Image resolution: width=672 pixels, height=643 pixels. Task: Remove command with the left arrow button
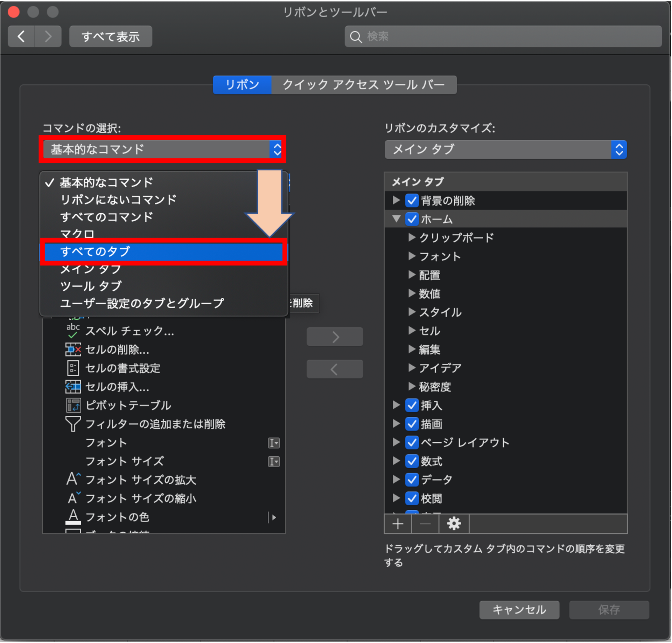tap(335, 369)
